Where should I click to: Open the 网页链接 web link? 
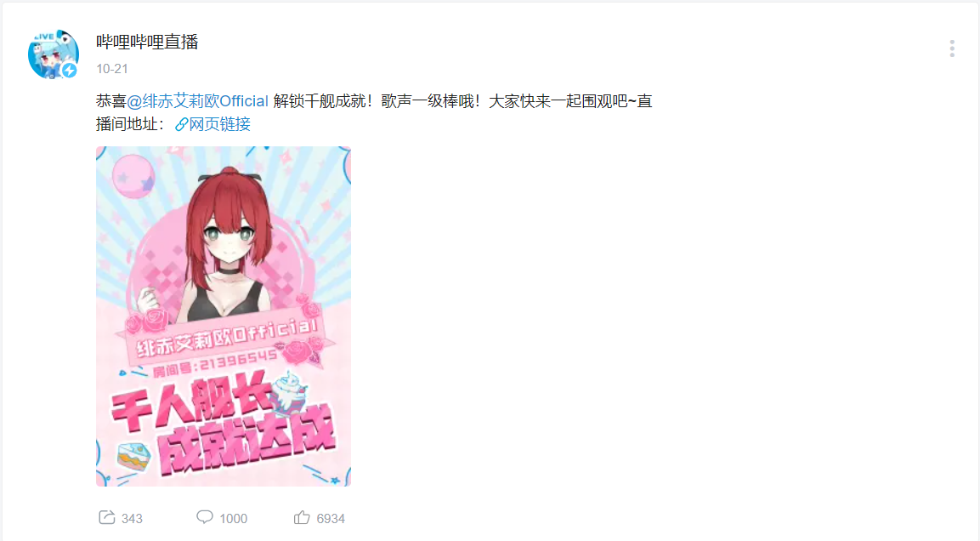click(219, 124)
